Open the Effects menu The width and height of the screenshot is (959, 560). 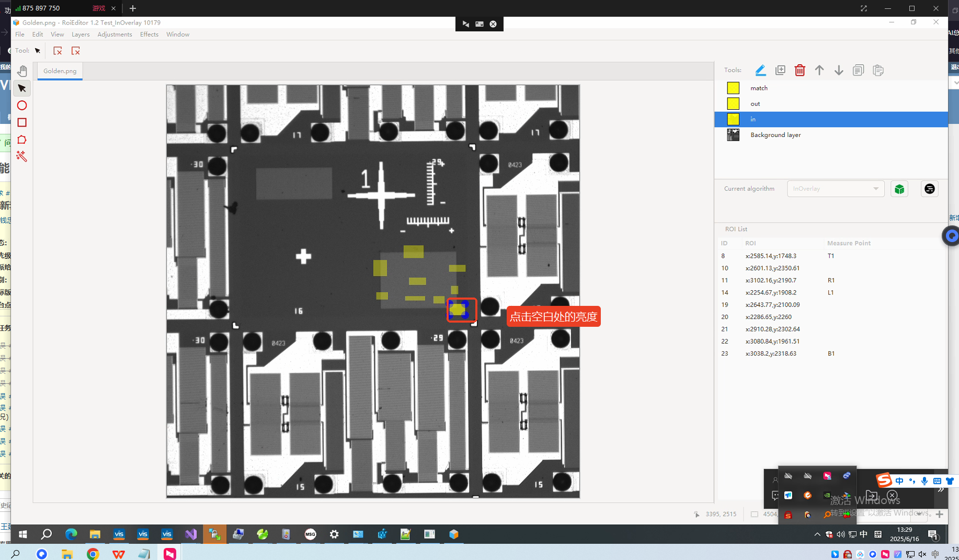point(149,35)
